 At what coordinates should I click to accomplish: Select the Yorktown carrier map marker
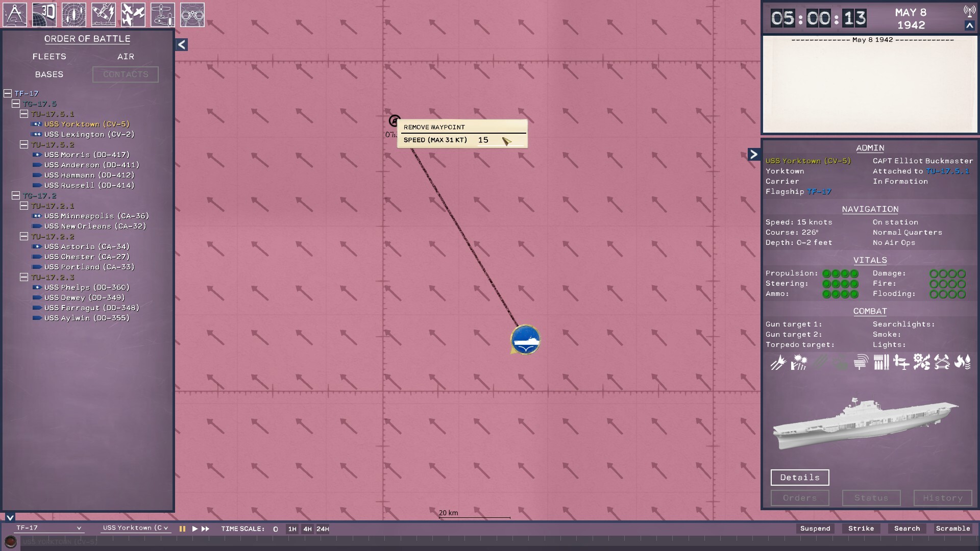point(525,340)
